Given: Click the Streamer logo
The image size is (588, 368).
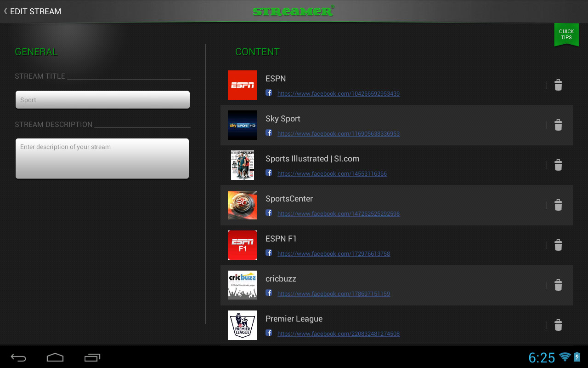Looking at the screenshot, I should (x=294, y=11).
